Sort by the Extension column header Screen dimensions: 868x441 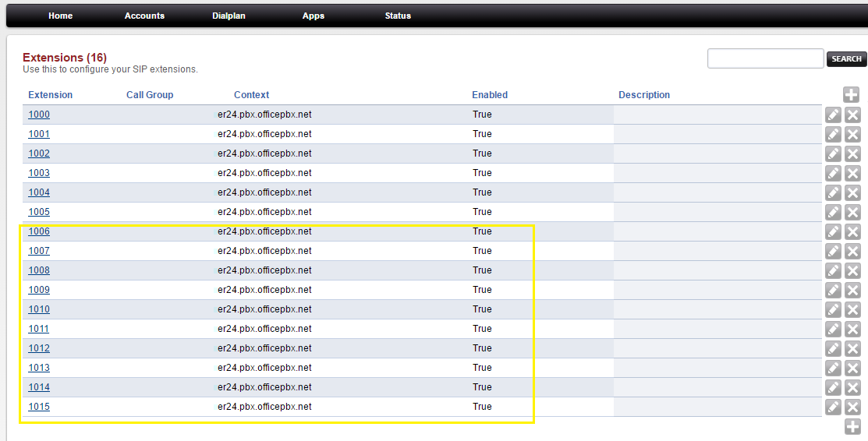pyautogui.click(x=50, y=95)
